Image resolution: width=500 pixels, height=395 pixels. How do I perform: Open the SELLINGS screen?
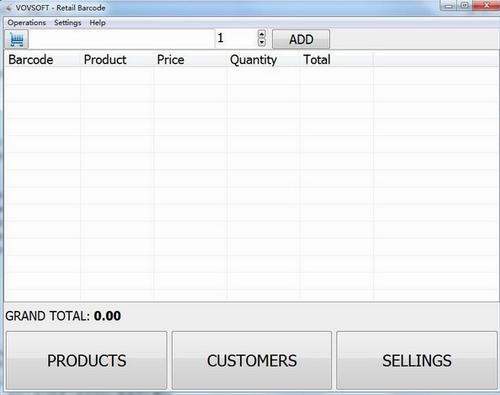(417, 360)
